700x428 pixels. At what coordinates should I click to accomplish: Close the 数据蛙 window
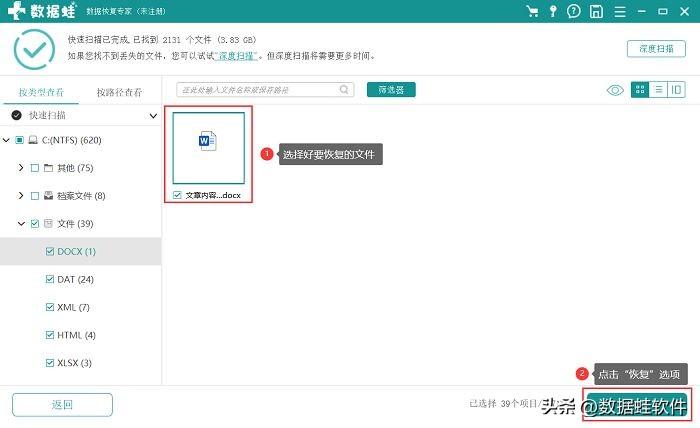coord(684,11)
